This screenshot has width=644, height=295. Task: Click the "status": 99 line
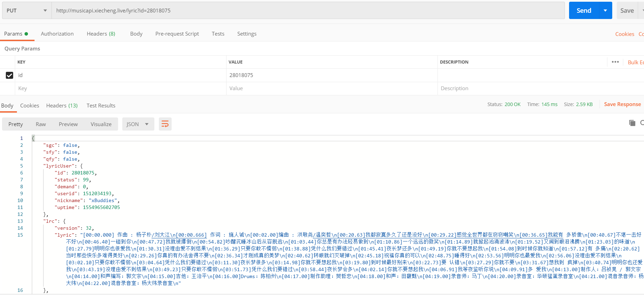[73, 180]
